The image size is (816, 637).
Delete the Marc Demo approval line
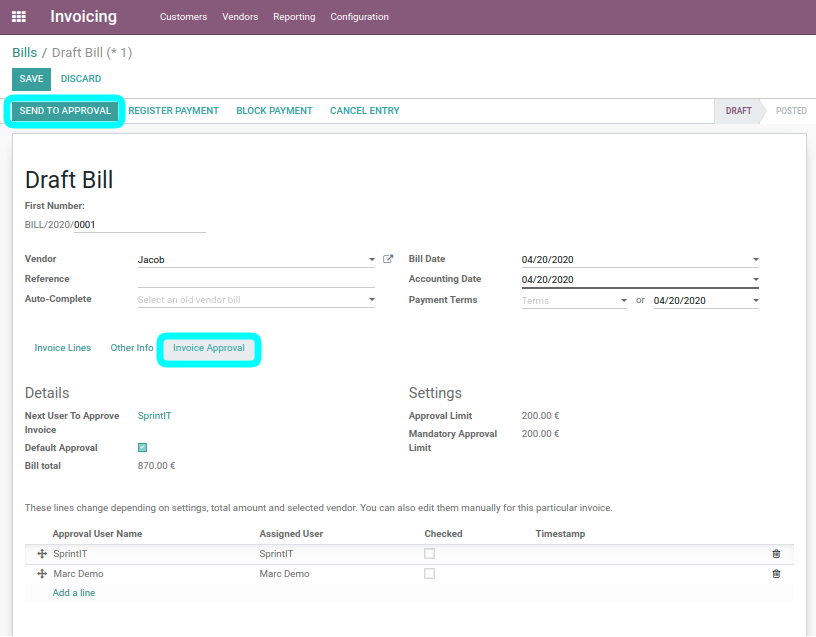(776, 574)
